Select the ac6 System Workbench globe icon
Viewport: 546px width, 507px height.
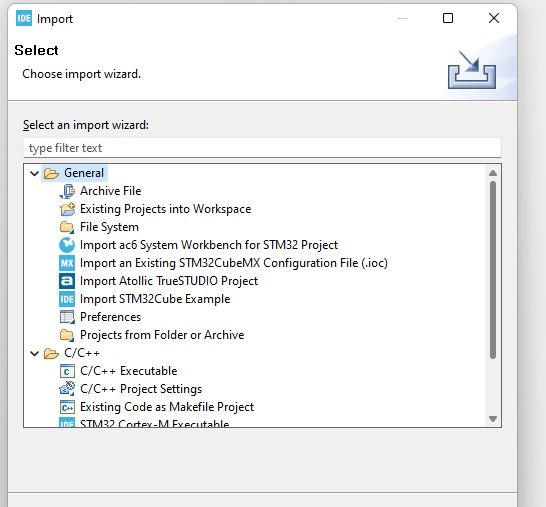(x=67, y=245)
